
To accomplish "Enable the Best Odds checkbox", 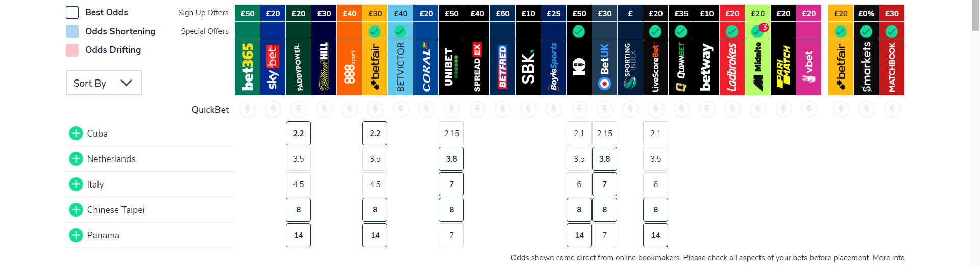I will (72, 12).
